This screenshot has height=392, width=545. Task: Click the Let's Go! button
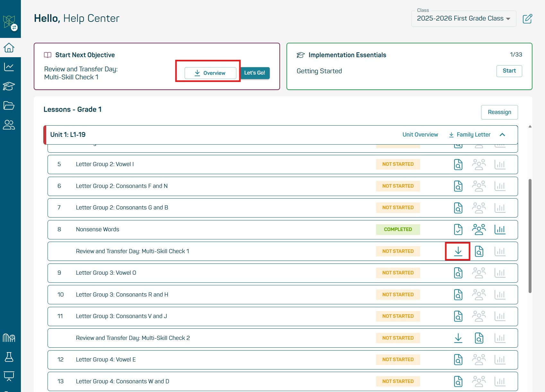[255, 73]
